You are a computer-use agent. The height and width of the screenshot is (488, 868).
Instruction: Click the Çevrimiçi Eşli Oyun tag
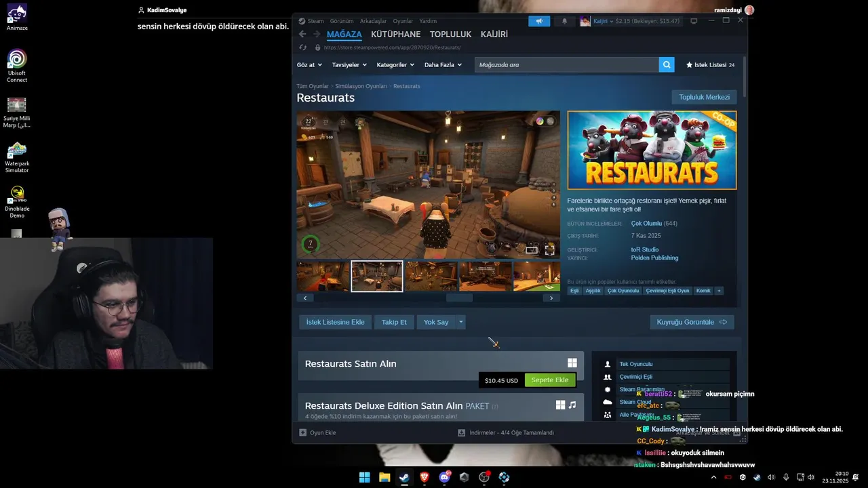[667, 290]
